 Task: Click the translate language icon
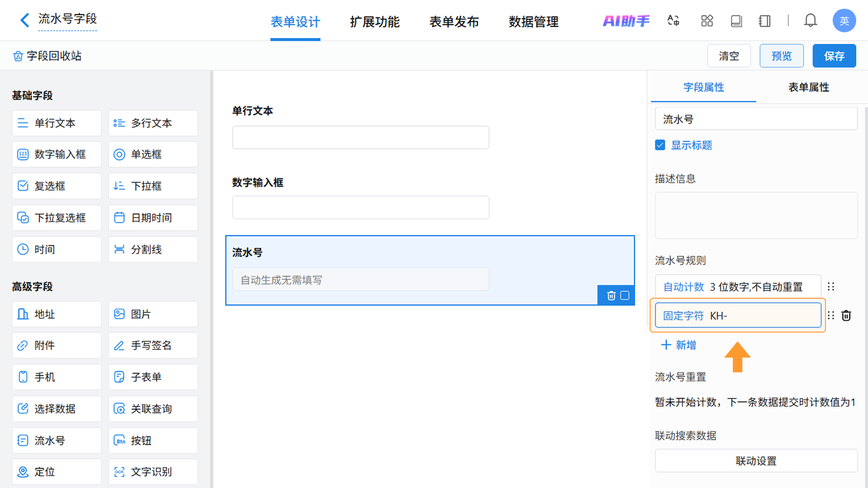click(x=673, y=21)
